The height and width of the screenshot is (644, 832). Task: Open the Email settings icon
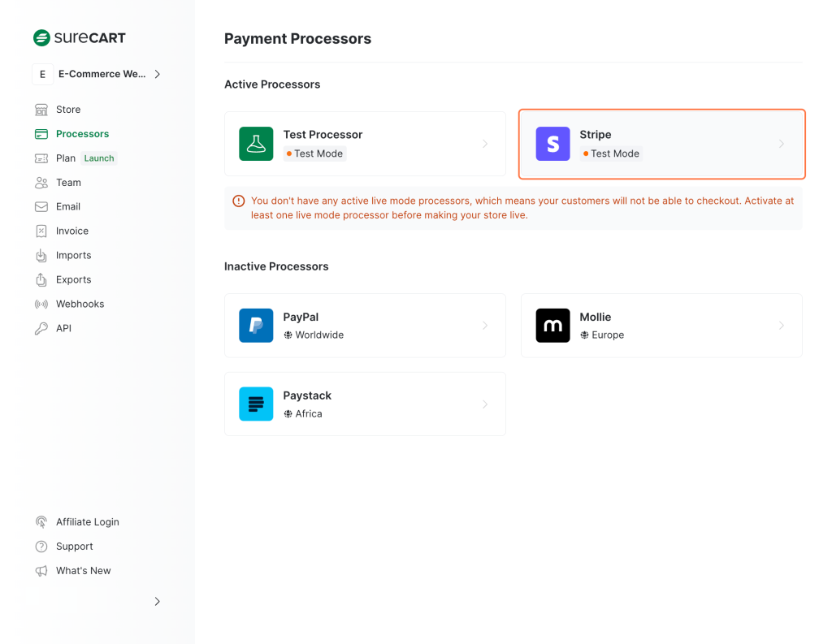(x=41, y=206)
